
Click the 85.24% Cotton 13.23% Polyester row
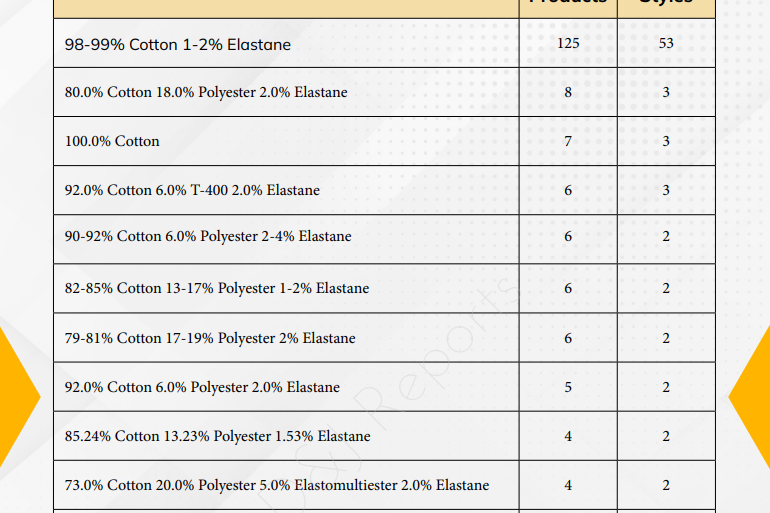click(384, 436)
